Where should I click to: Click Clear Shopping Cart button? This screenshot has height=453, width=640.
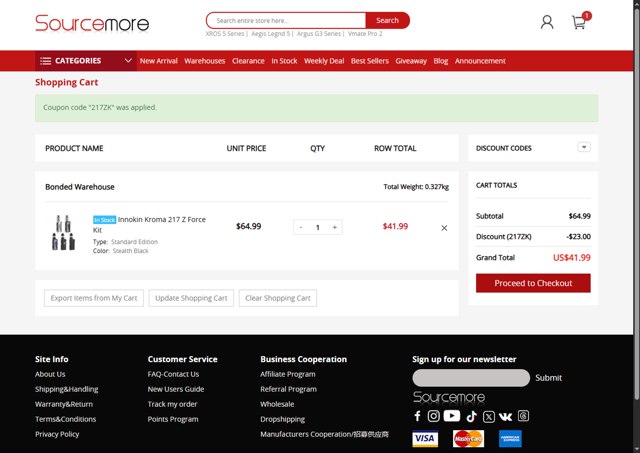tap(278, 298)
